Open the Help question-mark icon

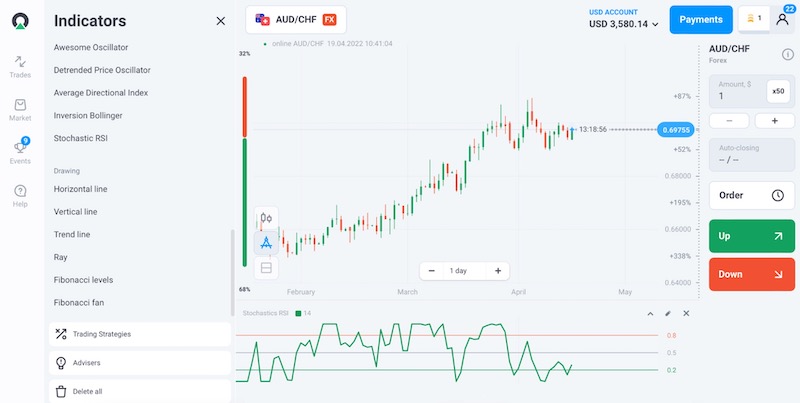pyautogui.click(x=20, y=195)
